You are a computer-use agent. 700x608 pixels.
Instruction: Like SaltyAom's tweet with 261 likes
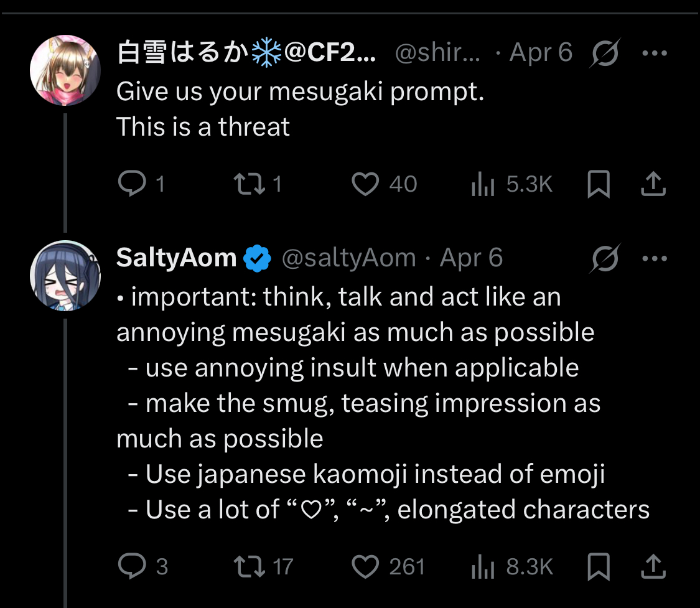365,566
